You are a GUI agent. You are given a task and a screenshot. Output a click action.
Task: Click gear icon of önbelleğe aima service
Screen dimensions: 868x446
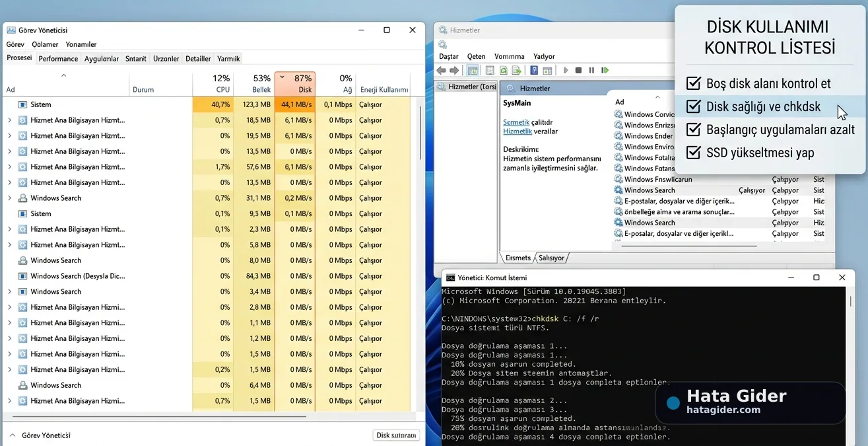click(x=618, y=212)
